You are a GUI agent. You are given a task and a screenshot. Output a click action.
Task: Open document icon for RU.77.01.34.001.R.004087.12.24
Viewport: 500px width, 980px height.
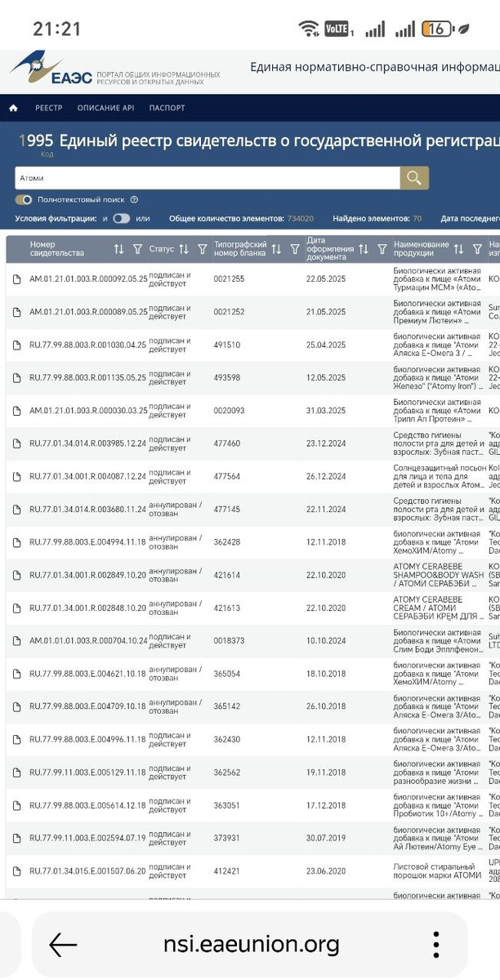[x=16, y=477]
